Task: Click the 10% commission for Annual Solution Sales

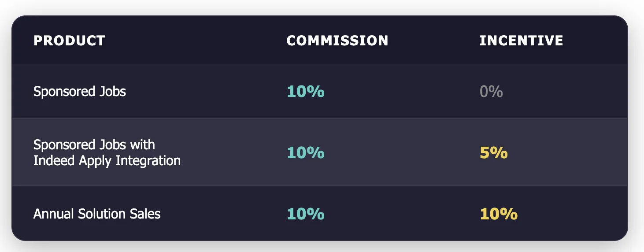Action: pos(306,214)
